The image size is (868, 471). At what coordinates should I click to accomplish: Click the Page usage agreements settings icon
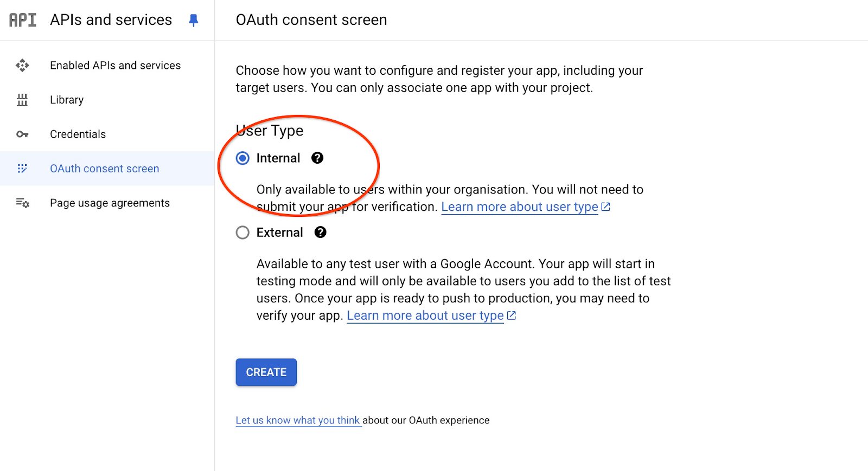(22, 203)
